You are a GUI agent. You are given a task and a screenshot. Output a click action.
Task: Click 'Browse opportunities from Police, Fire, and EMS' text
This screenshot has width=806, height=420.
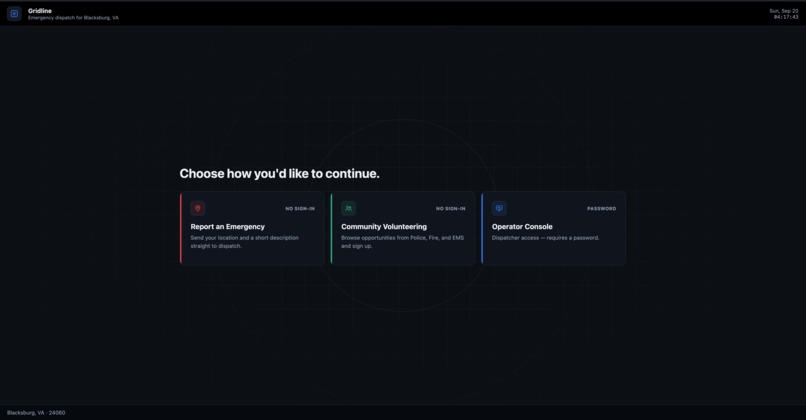click(x=402, y=238)
